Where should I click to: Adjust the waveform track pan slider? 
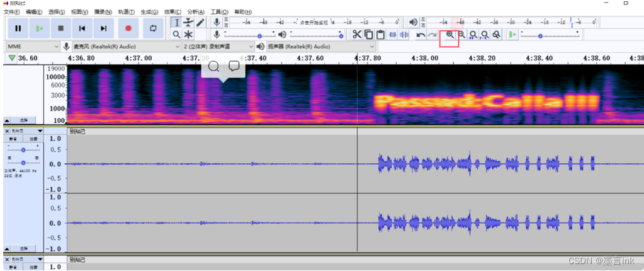click(x=23, y=163)
